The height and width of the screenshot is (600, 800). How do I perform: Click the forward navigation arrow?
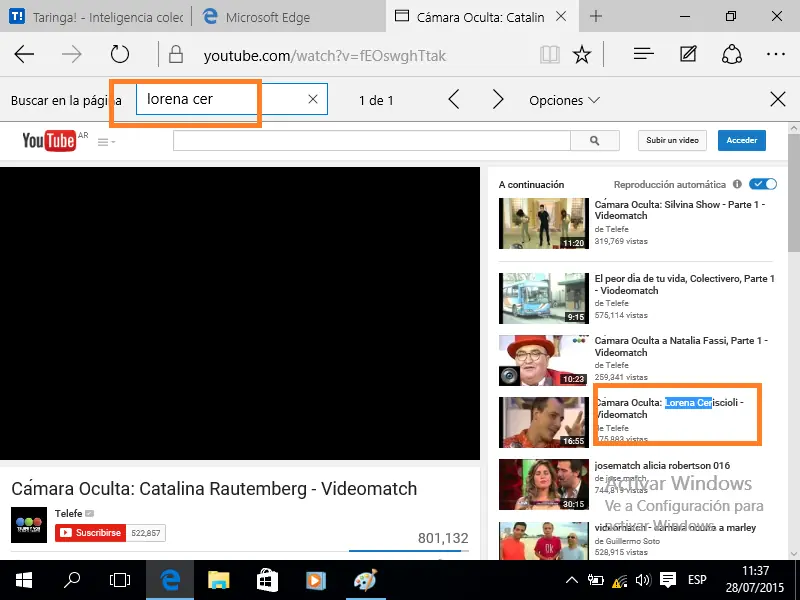point(71,54)
